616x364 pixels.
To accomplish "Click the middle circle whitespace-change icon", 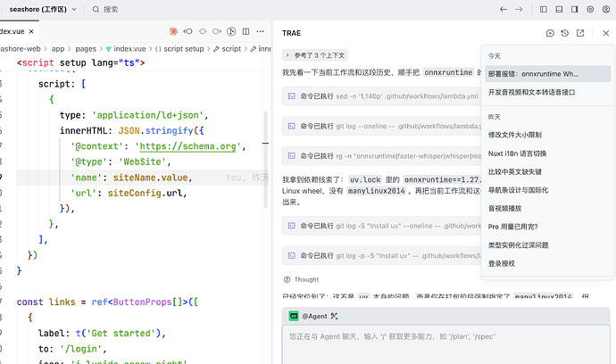I will [x=203, y=31].
